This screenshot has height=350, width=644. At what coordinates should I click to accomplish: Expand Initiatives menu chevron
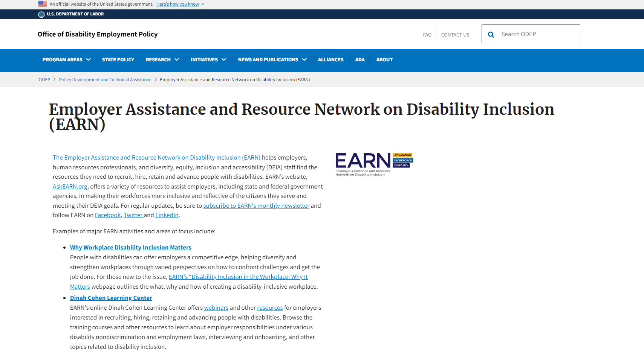click(x=224, y=59)
